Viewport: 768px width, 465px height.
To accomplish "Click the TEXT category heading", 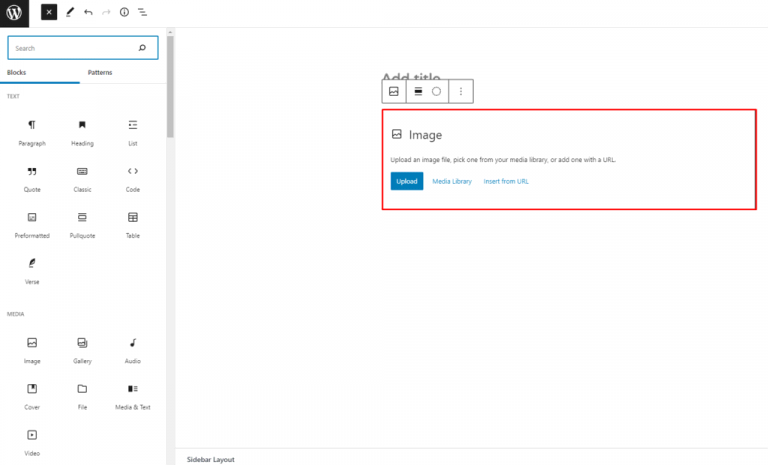I will pyautogui.click(x=13, y=97).
